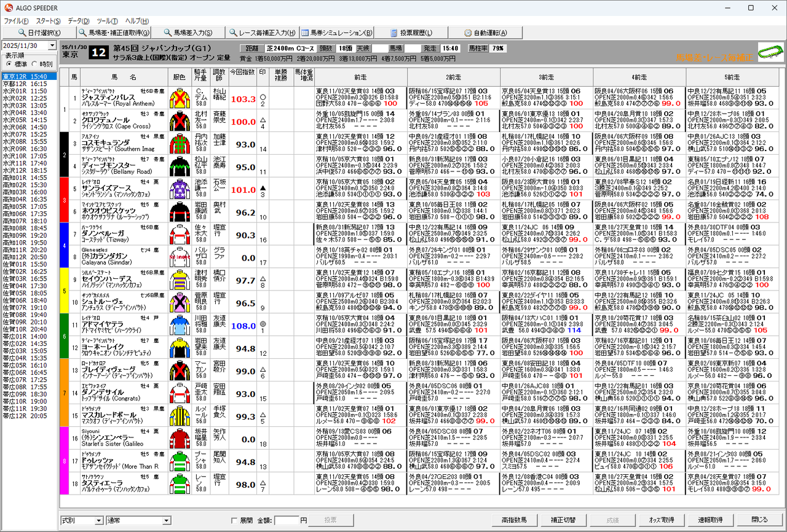Click the silks icon for ダノンデサイル
The height and width of the screenshot is (532, 787).
pos(180,394)
